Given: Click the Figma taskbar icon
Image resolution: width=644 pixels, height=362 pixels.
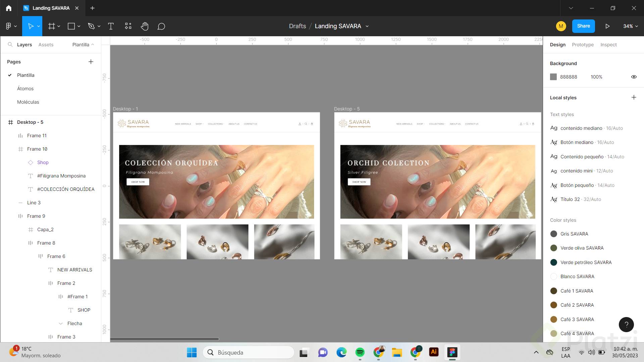Looking at the screenshot, I should (x=452, y=352).
